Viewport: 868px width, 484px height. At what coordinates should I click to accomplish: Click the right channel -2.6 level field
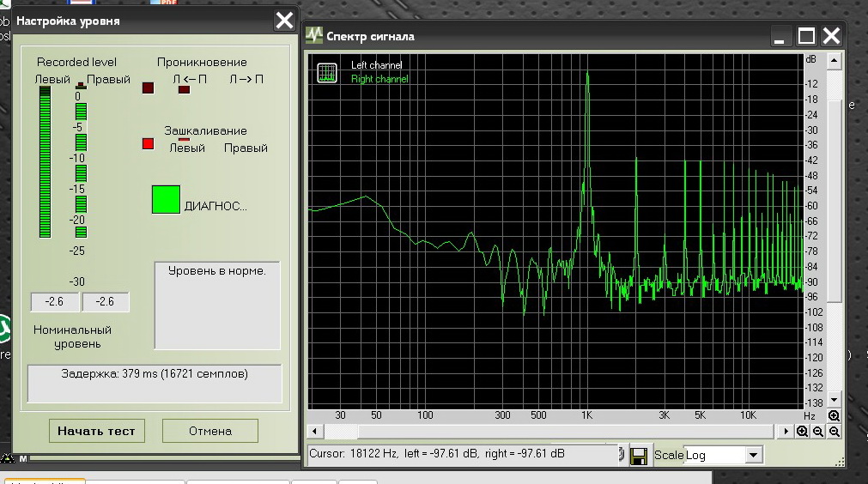click(106, 301)
